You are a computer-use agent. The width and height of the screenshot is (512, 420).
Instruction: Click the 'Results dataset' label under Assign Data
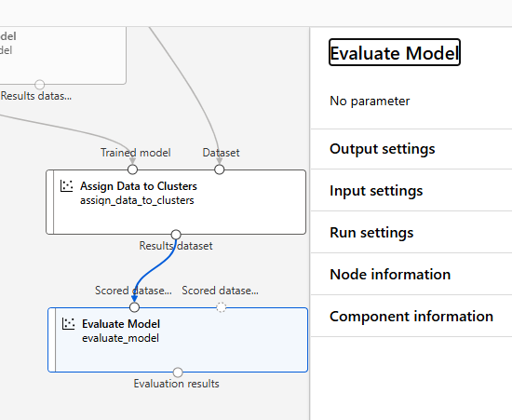tap(176, 246)
